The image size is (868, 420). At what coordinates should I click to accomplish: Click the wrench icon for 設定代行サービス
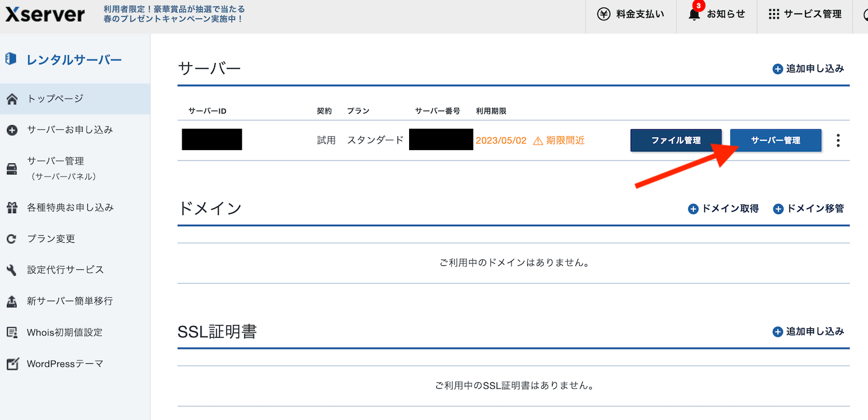pyautogui.click(x=10, y=269)
